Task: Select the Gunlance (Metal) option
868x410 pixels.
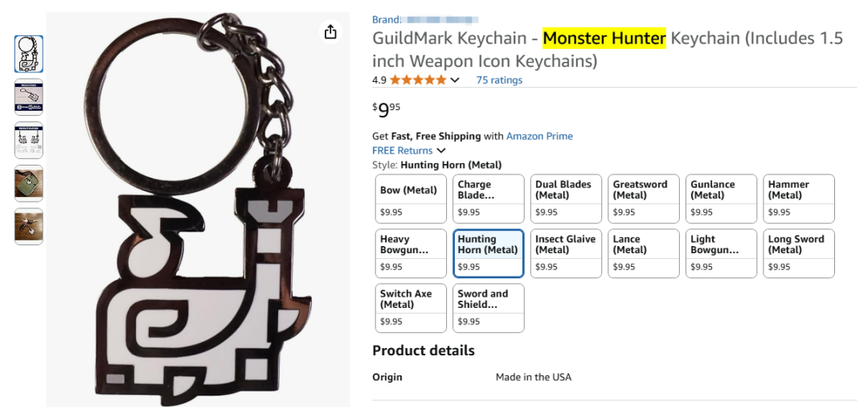Action: click(x=721, y=199)
